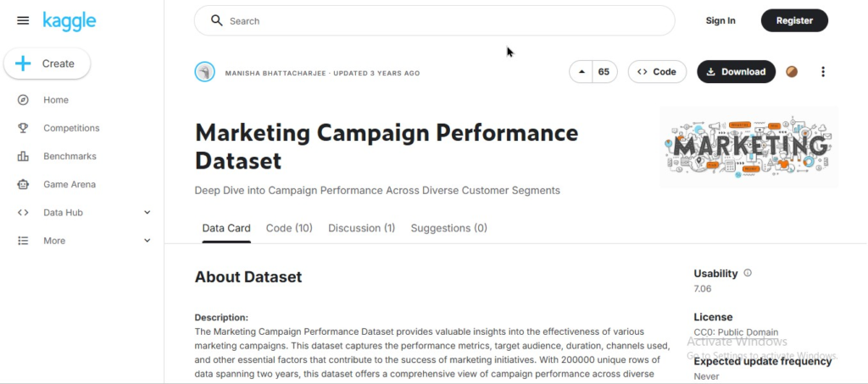
Task: Click the author's profile avatar
Action: click(204, 72)
